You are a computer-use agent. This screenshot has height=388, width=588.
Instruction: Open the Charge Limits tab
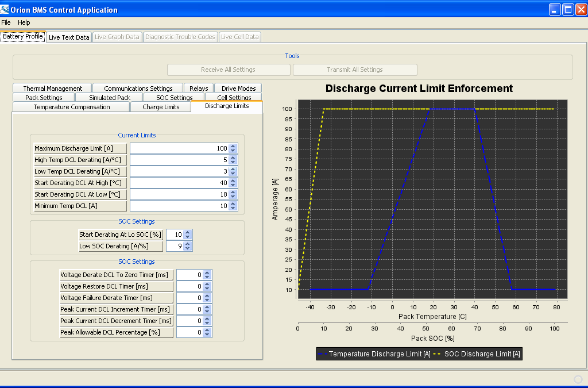pyautogui.click(x=161, y=107)
